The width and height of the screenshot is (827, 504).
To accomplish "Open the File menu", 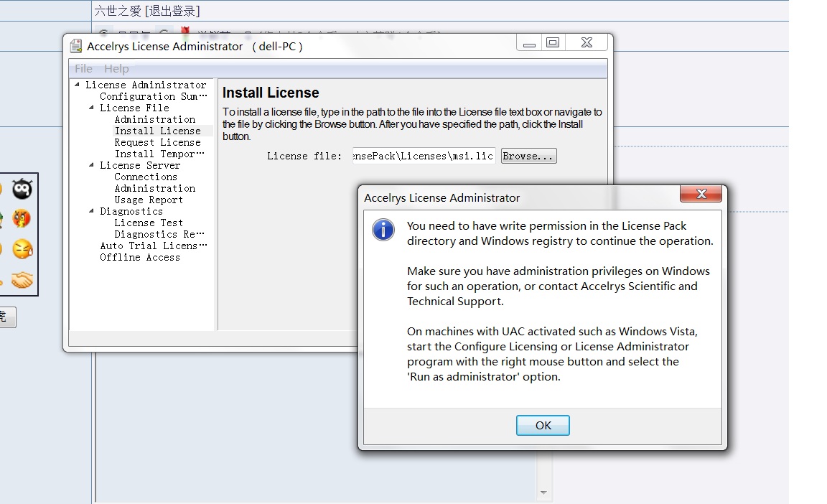I will 83,68.
